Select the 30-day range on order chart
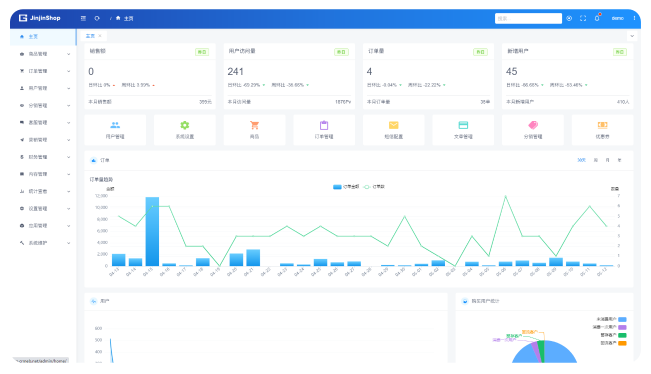 [582, 160]
